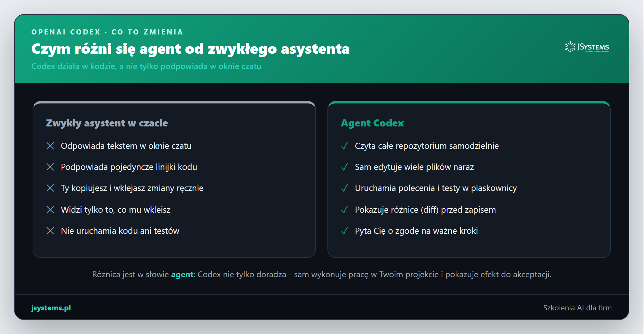Click the text 'Podpowiada pojedyncze linijki kodu'
This screenshot has width=644, height=334.
pos(129,167)
